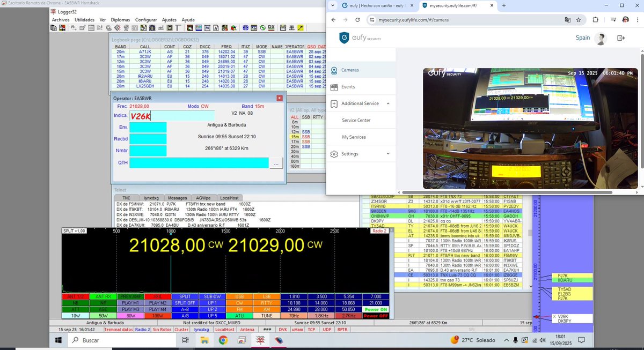Click the Recbd input field

[x=148, y=139]
